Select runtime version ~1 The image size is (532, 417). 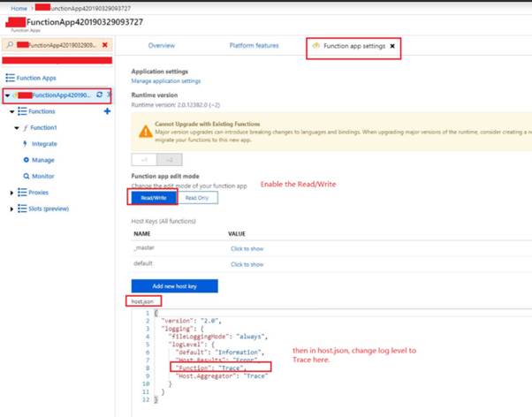pyautogui.click(x=144, y=160)
